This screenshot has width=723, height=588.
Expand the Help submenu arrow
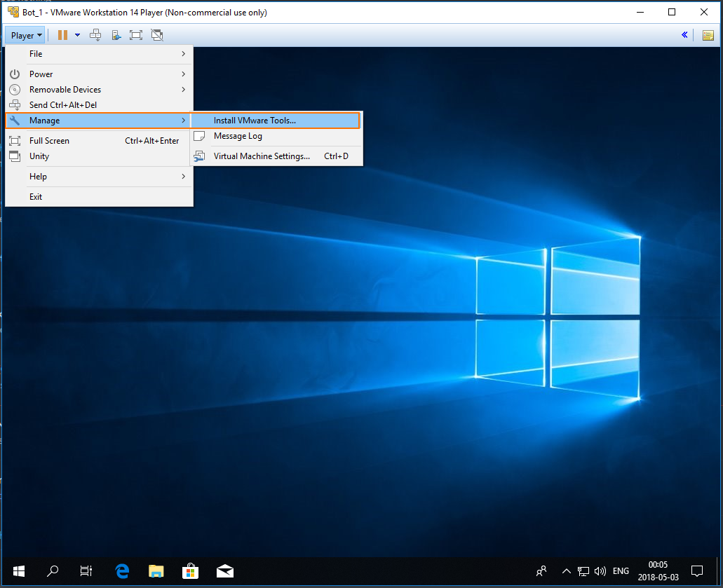(184, 177)
